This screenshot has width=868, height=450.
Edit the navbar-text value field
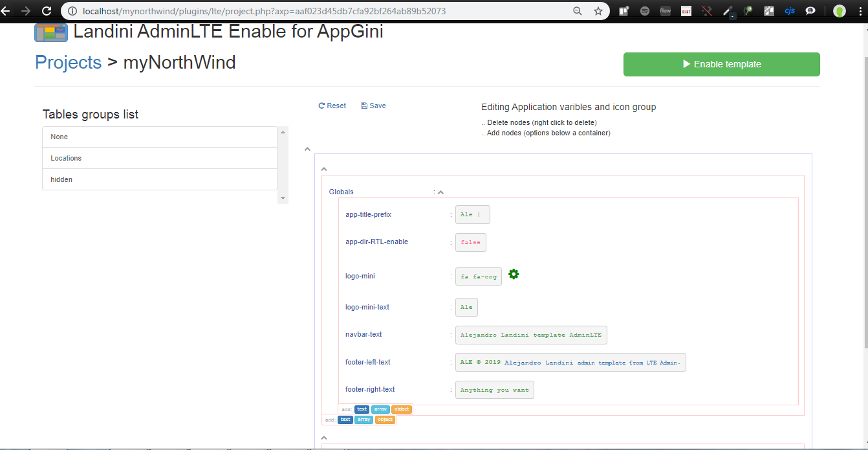(x=531, y=335)
